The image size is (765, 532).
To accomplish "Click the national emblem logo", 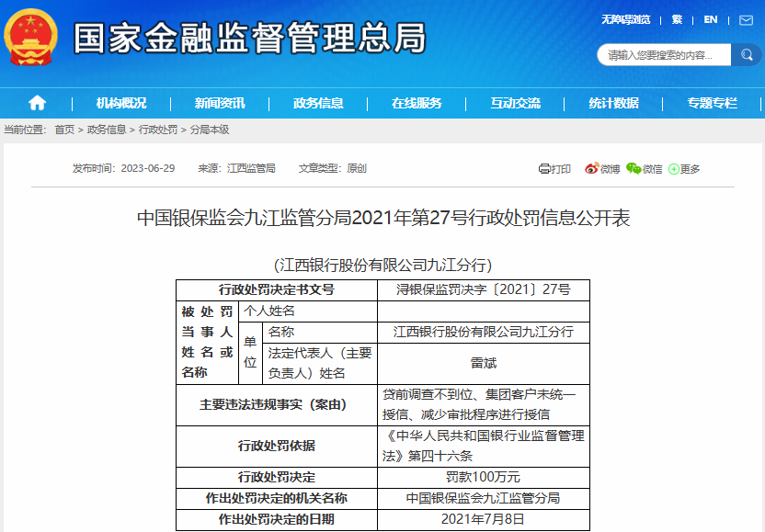I will tap(31, 38).
